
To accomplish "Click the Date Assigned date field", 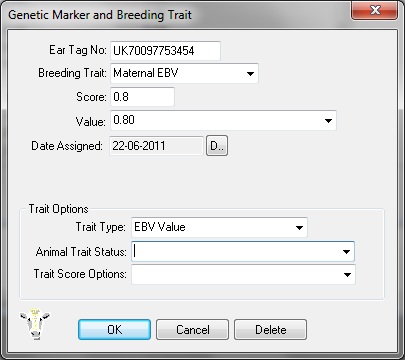I will (156, 146).
